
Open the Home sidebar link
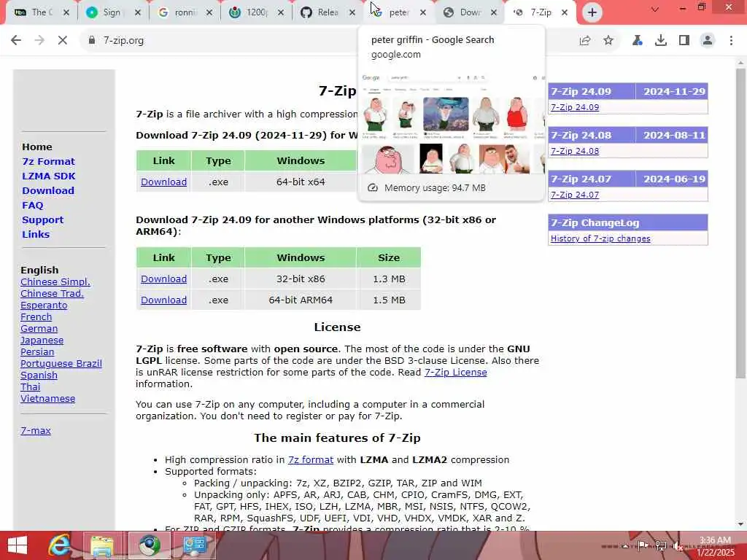pyautogui.click(x=37, y=147)
